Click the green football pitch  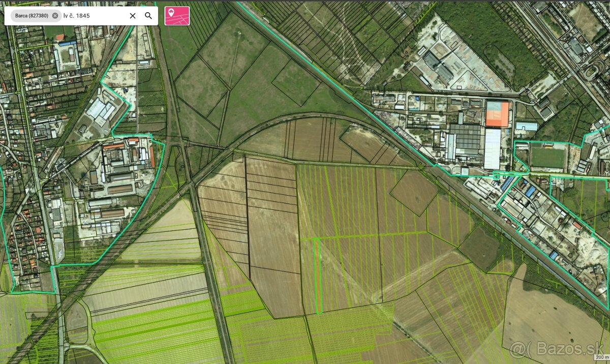[x=547, y=157]
